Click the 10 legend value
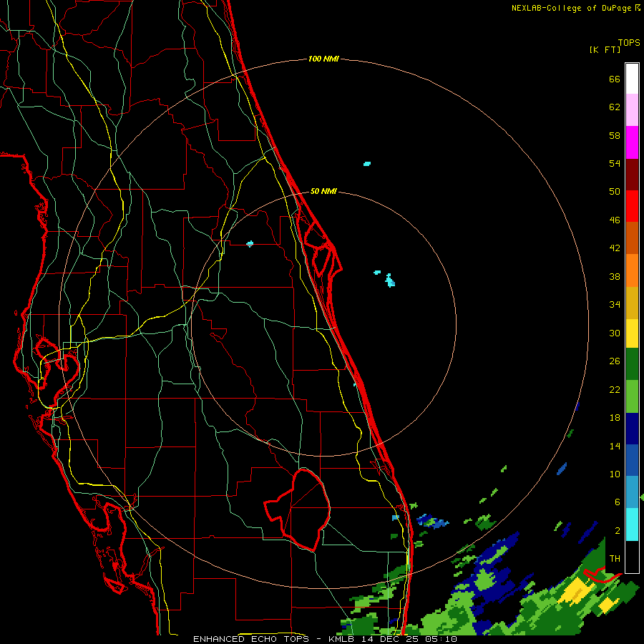The image size is (644, 644). [x=615, y=474]
